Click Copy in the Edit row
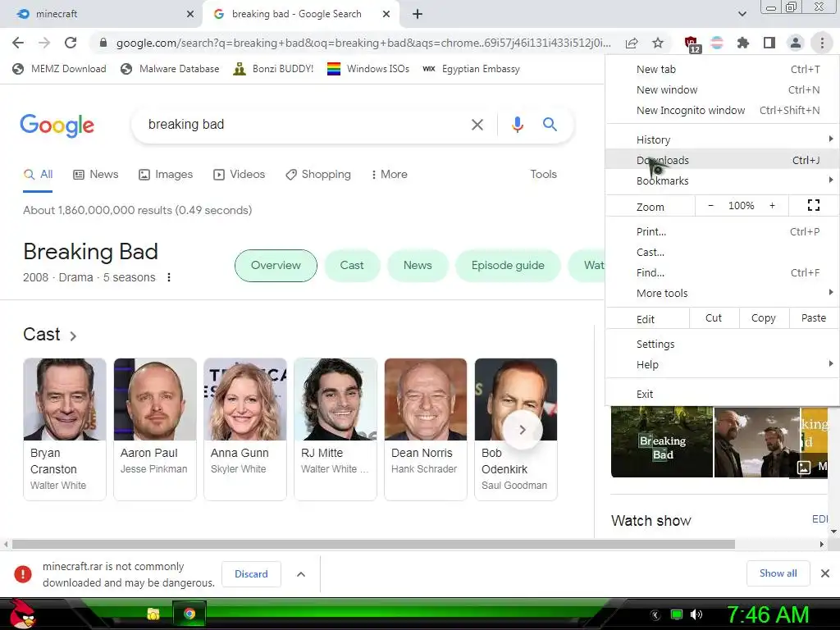This screenshot has height=630, width=840. tap(764, 318)
